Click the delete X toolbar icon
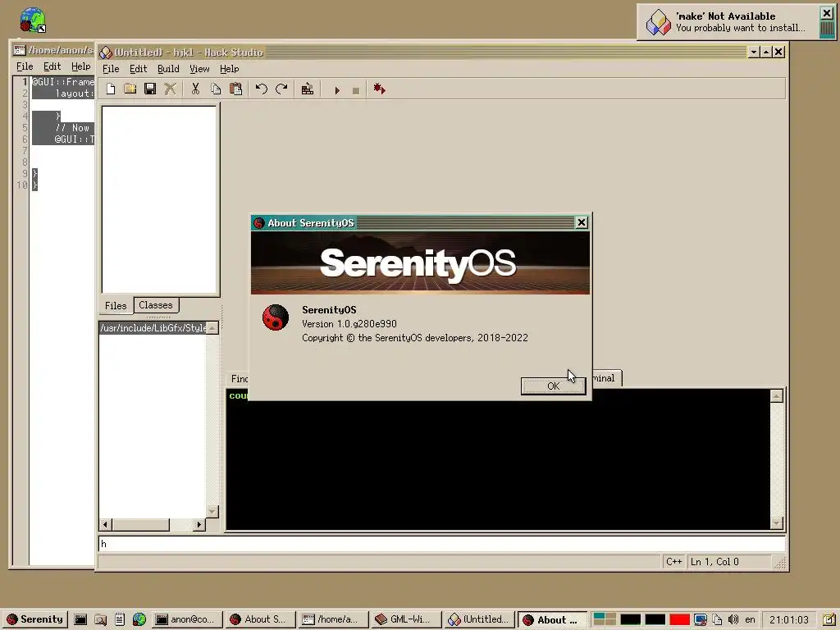 (x=171, y=89)
